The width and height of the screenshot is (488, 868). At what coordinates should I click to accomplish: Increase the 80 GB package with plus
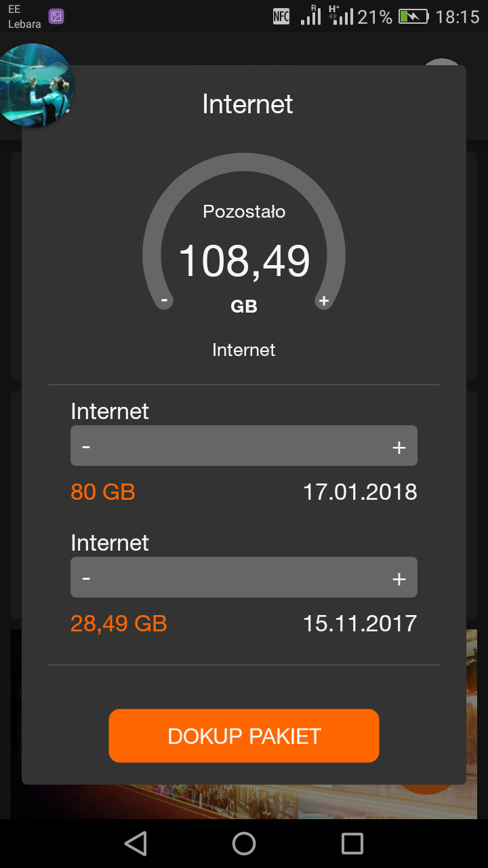(x=399, y=446)
